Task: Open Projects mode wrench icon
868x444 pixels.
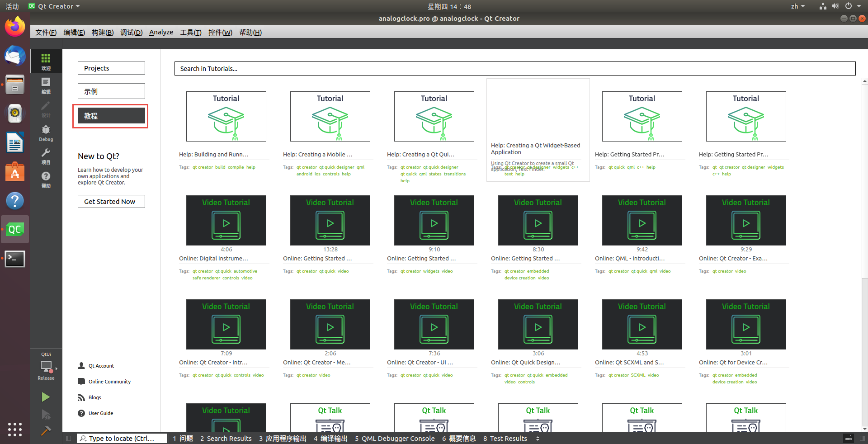Action: 46,156
